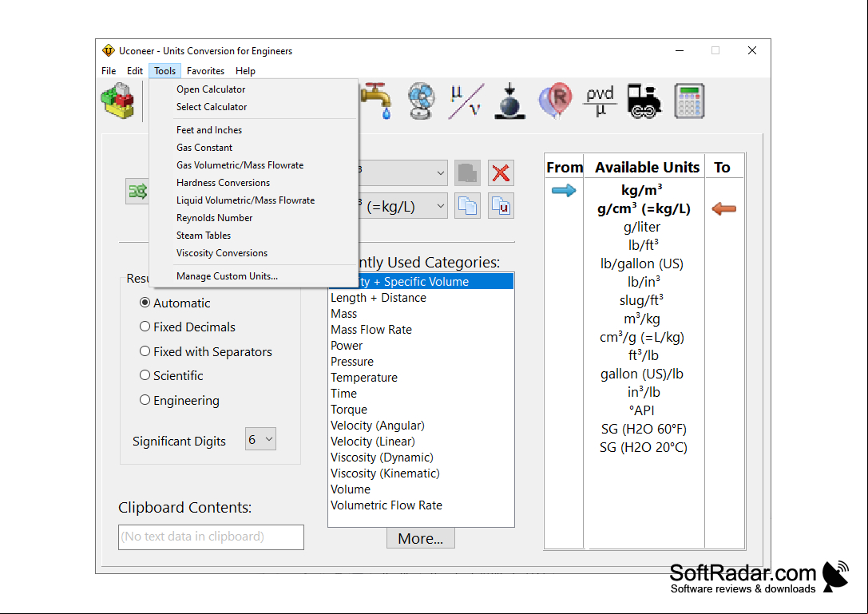Select the Fixed Decimals option
This screenshot has width=868, height=614.
(188, 327)
